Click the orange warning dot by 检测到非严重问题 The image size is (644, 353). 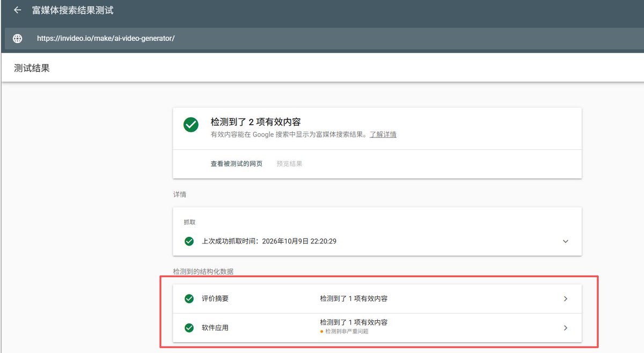coord(321,332)
